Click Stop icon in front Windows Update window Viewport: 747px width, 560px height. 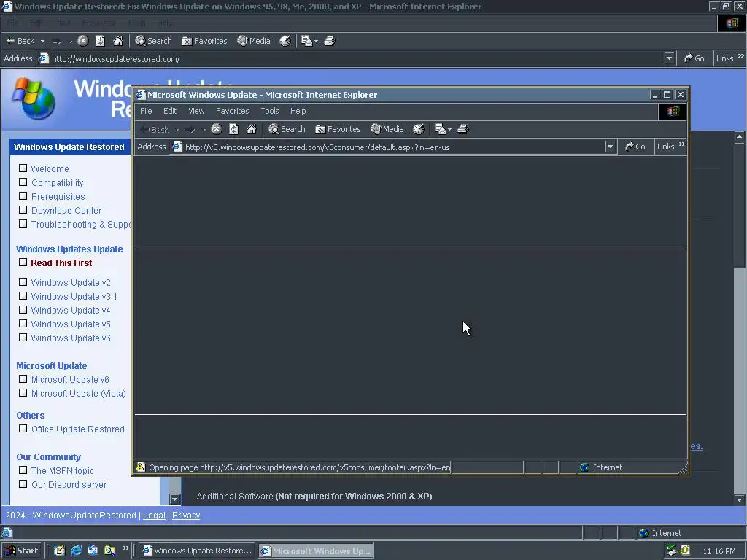216,129
